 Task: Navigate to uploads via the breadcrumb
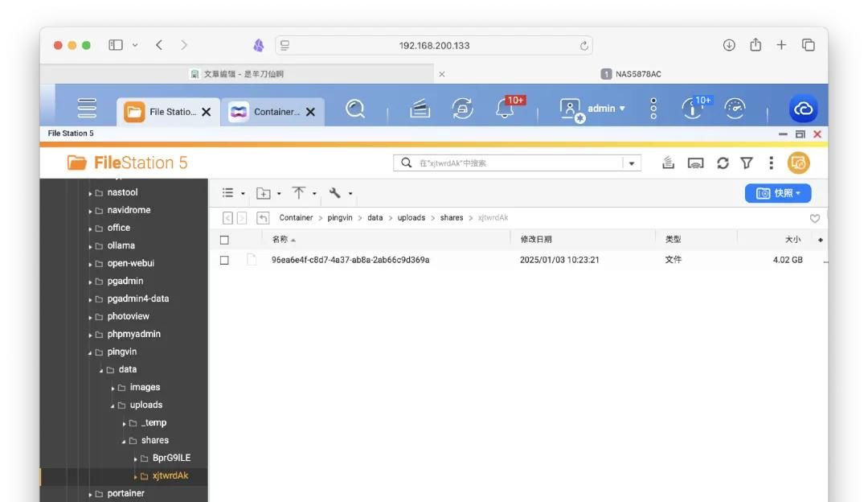[x=411, y=216]
